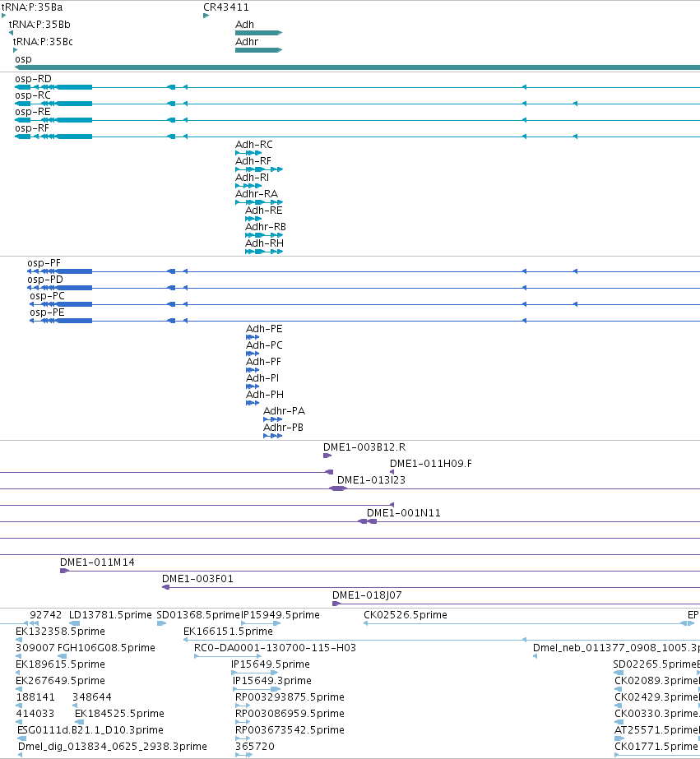The image size is (700, 759).
Task: Select the Adhr-RA transcript label
Action: click(x=257, y=193)
